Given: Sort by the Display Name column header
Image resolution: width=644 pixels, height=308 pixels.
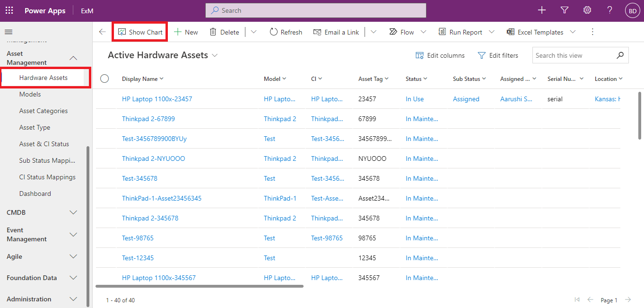Looking at the screenshot, I should click(142, 79).
